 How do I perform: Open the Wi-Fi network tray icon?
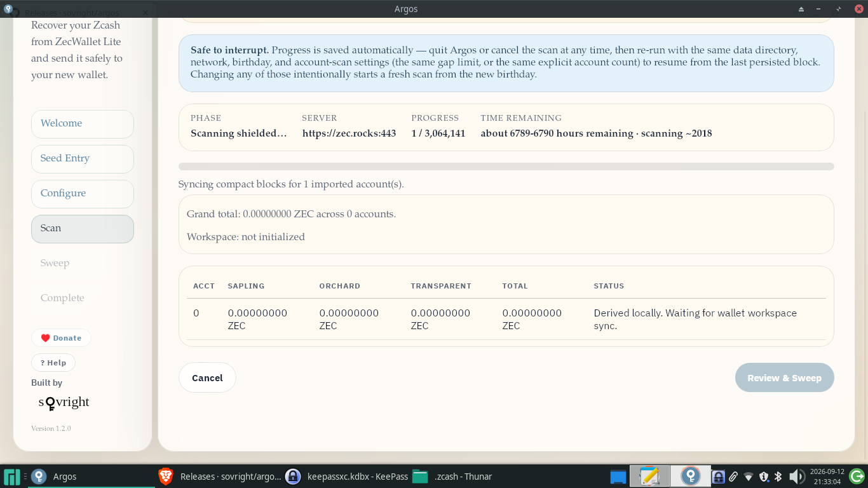coord(749,477)
